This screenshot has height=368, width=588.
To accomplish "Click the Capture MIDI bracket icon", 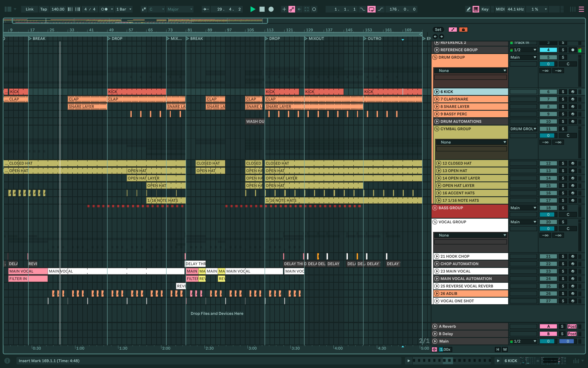I will coord(306,9).
